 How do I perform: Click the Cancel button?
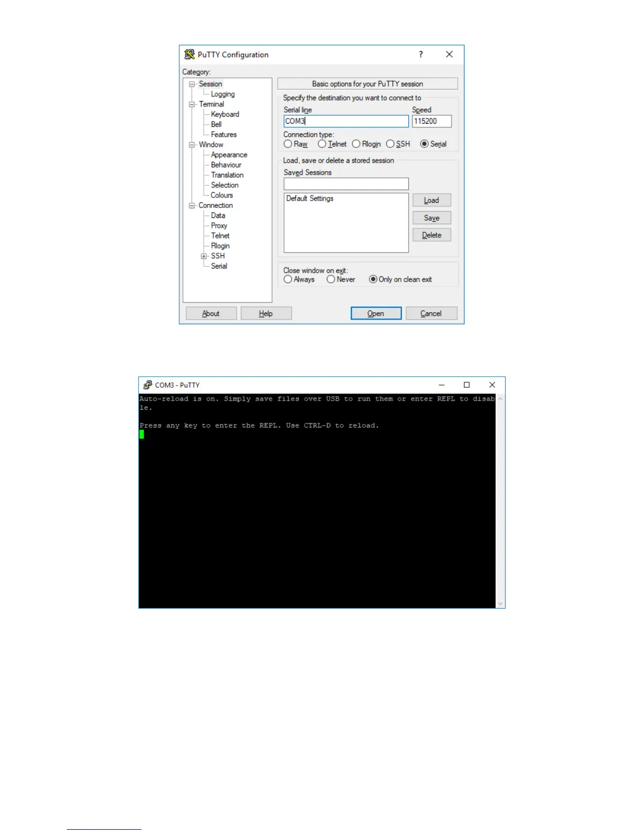point(431,313)
